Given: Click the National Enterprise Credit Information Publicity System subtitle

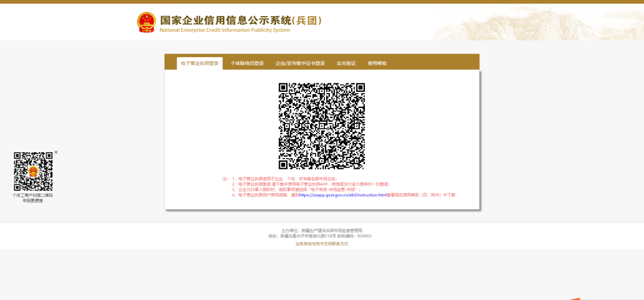Looking at the screenshot, I should coord(225,30).
